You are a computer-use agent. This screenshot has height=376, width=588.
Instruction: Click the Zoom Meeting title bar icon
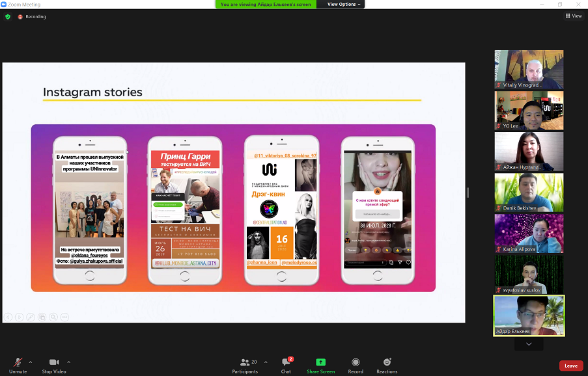click(4, 4)
